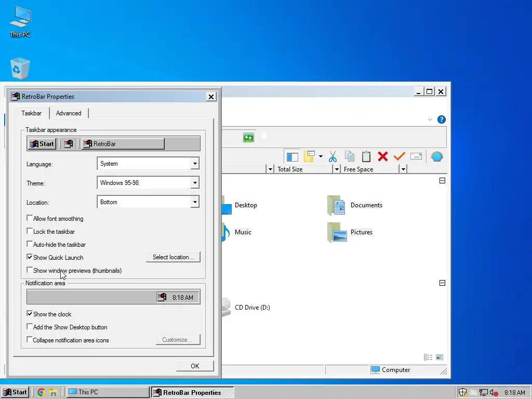The height and width of the screenshot is (399, 532).
Task: Click the Start button in the preview strip
Action: [42, 144]
